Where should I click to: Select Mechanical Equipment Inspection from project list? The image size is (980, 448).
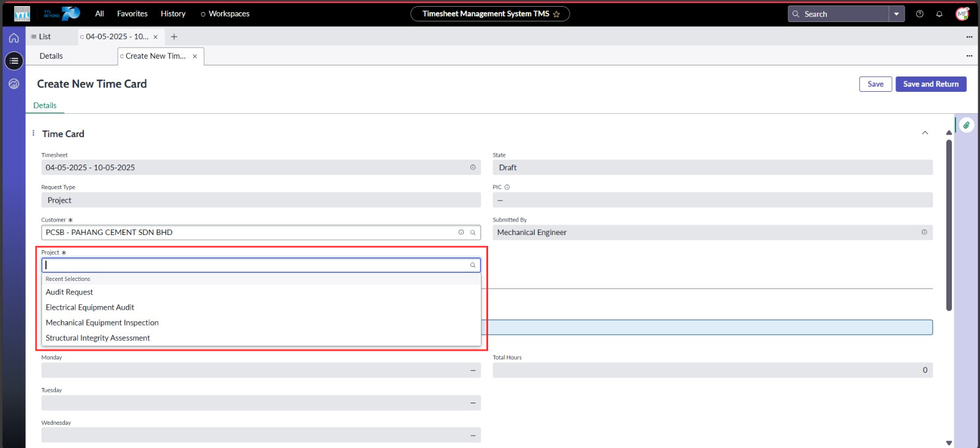[102, 323]
